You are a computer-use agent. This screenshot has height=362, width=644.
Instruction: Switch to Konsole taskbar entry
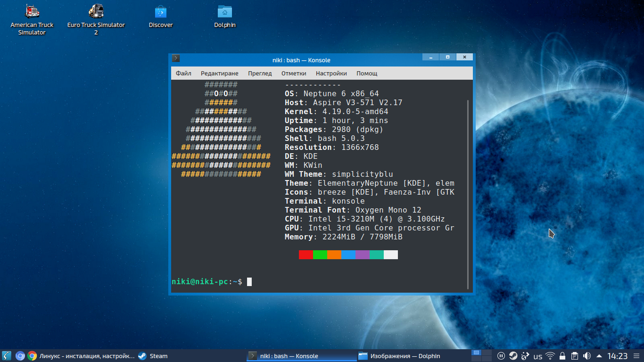[301, 356]
